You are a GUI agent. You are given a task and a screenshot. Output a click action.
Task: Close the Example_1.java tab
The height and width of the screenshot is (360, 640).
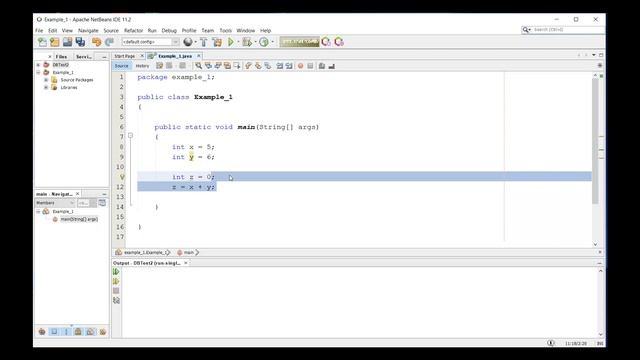(199, 56)
